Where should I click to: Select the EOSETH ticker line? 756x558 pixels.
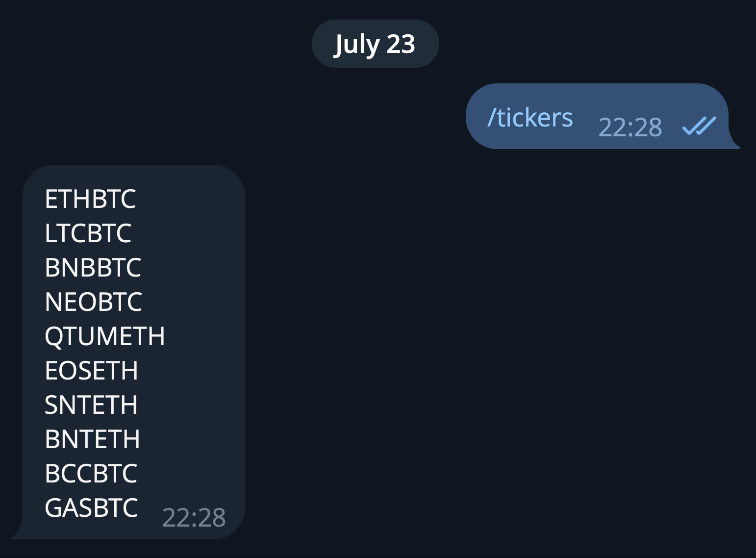(92, 371)
